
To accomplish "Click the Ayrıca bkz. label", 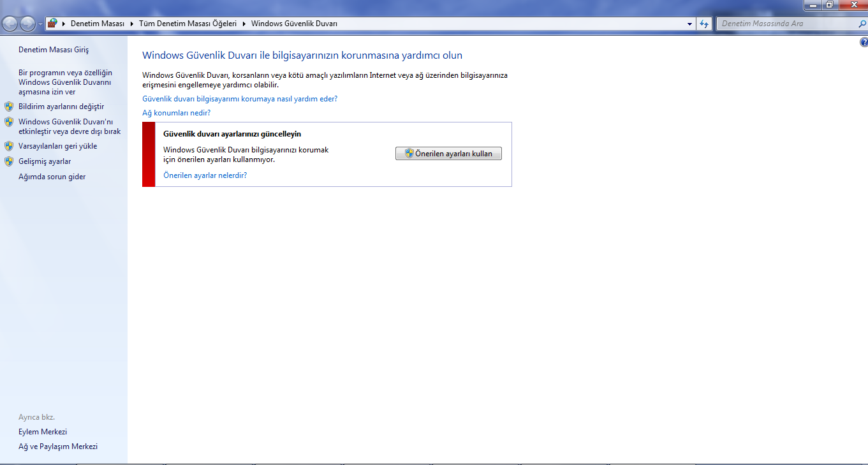I will pos(36,417).
